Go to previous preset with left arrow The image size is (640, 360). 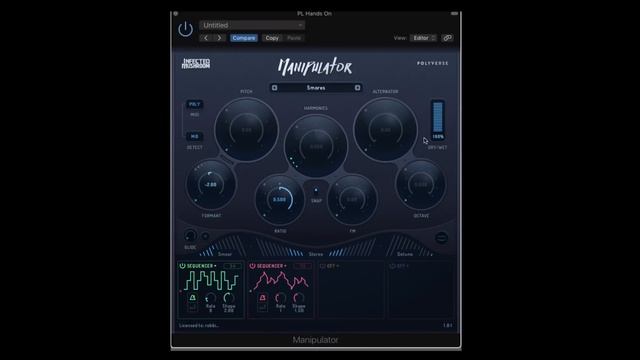tap(206, 38)
